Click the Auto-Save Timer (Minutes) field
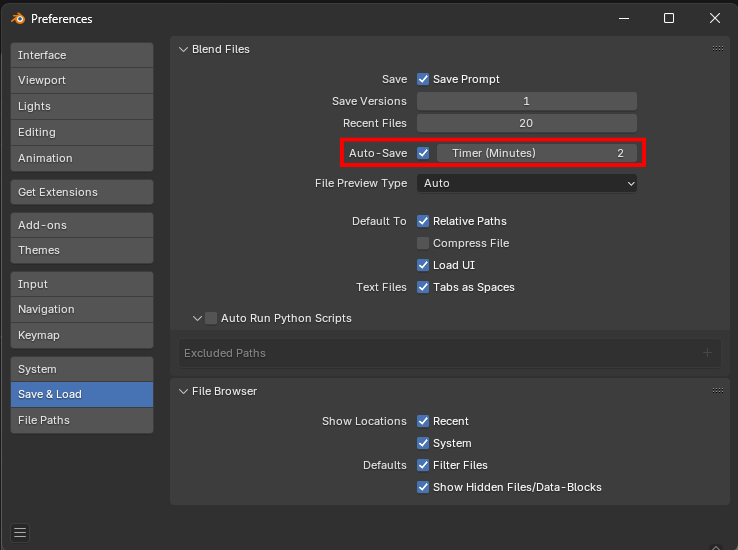This screenshot has height=550, width=738. point(537,153)
